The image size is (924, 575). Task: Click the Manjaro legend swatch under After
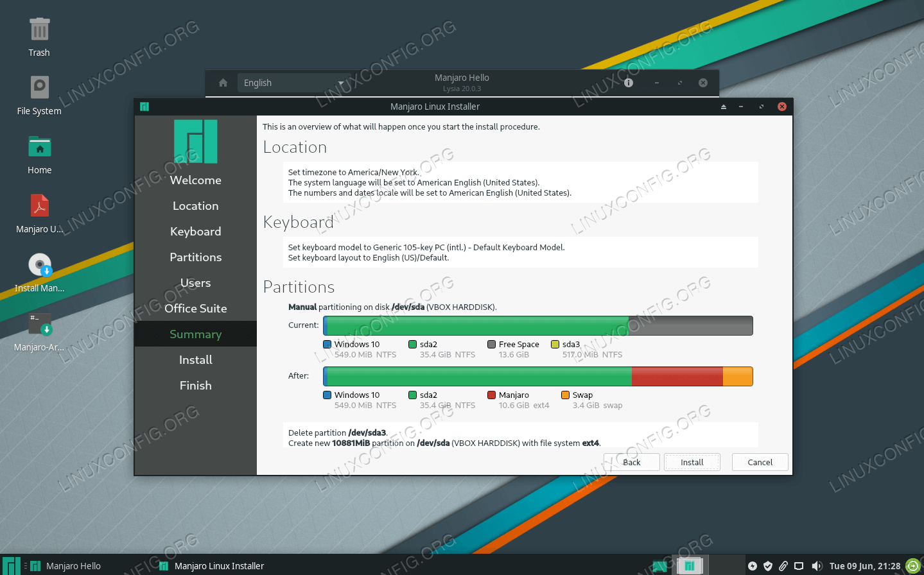tap(492, 395)
